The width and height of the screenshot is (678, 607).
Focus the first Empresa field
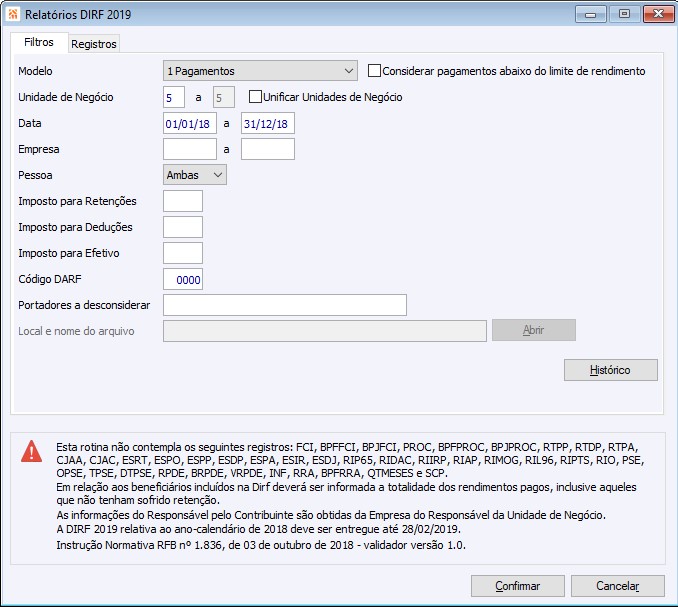[x=190, y=149]
